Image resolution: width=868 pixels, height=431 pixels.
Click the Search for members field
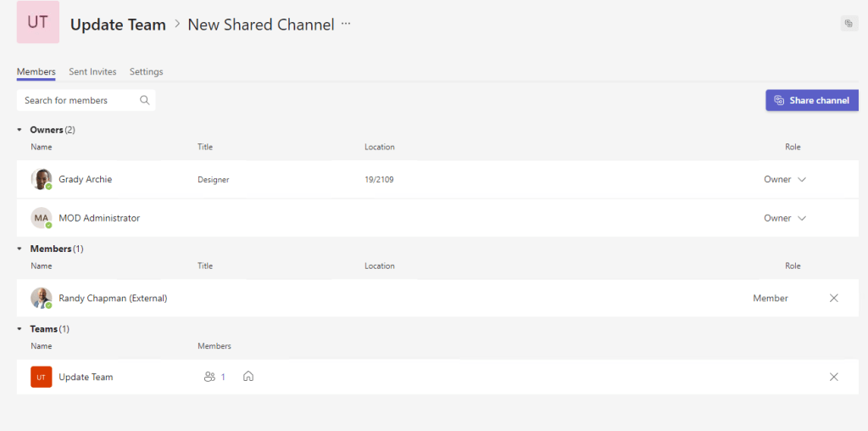pyautogui.click(x=76, y=100)
